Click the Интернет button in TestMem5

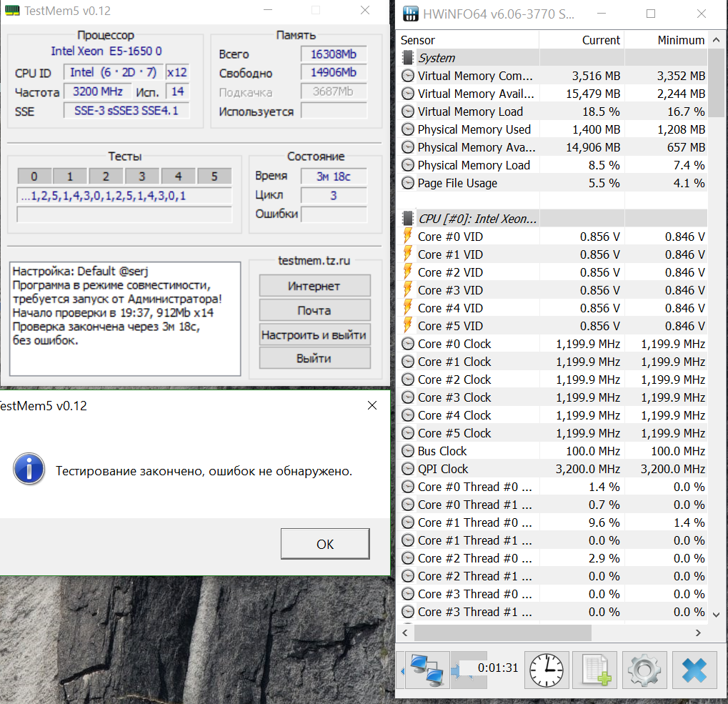(314, 286)
